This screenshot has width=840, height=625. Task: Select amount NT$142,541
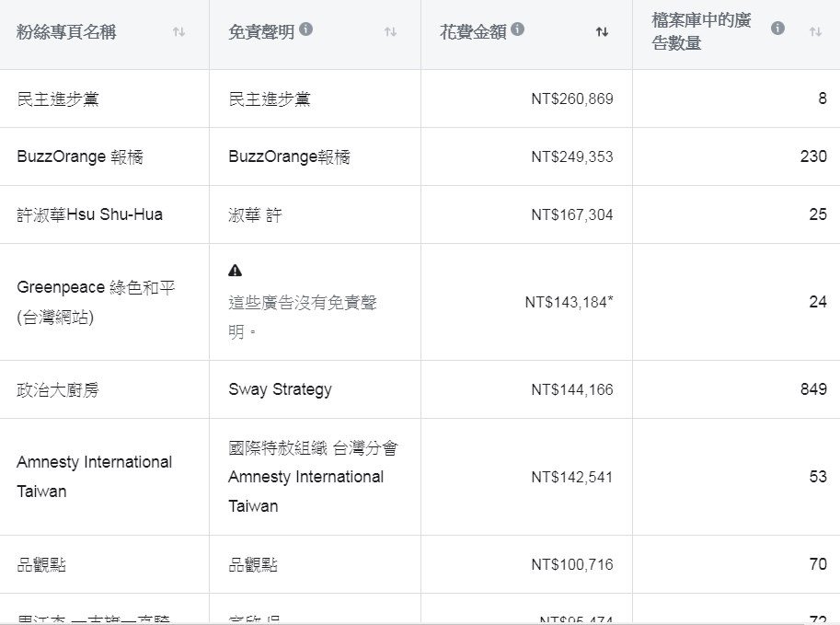pyautogui.click(x=572, y=477)
